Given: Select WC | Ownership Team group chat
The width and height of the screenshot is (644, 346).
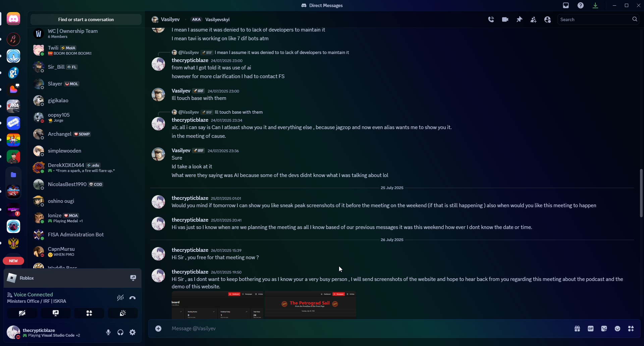Looking at the screenshot, I should (x=86, y=34).
